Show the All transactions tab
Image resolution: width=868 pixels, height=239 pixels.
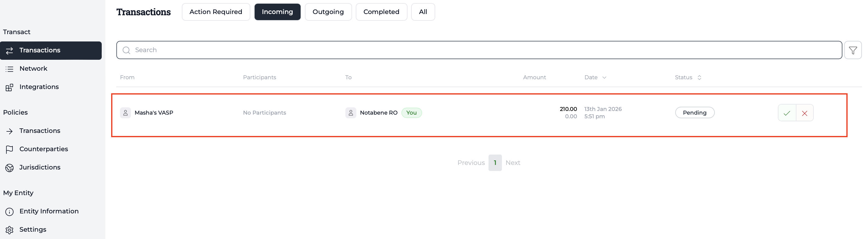(423, 12)
